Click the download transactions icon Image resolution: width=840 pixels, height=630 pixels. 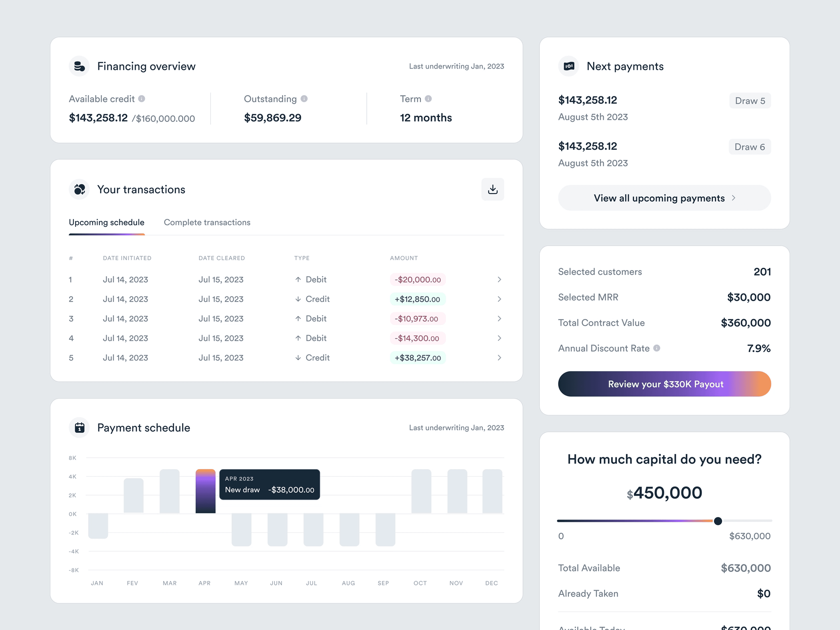pos(492,189)
